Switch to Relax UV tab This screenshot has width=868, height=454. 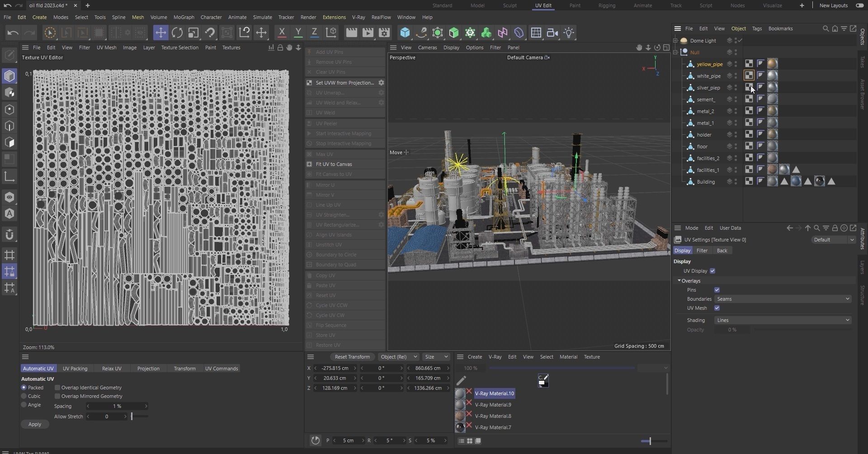click(112, 369)
